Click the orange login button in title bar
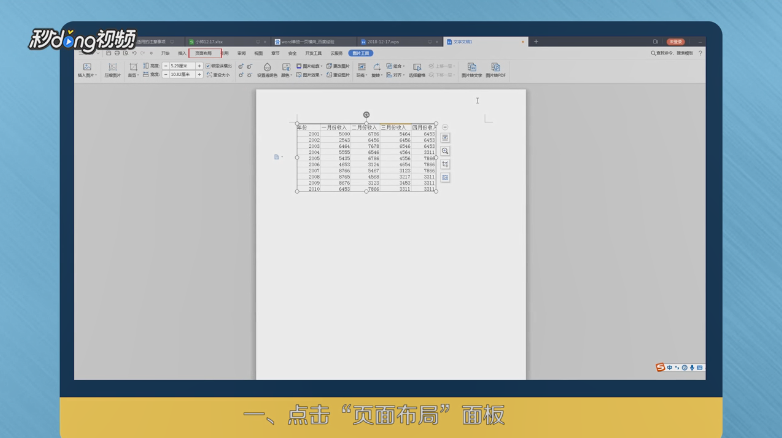 click(x=676, y=42)
